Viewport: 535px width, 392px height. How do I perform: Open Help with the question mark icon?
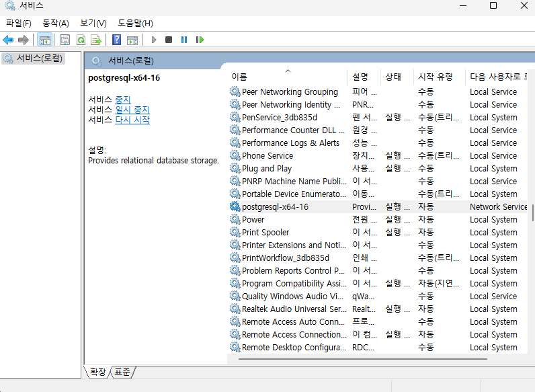117,40
